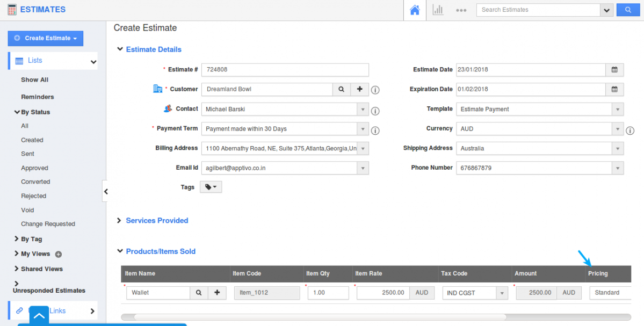Select All under By Status
The image size is (644, 326).
coord(25,126)
